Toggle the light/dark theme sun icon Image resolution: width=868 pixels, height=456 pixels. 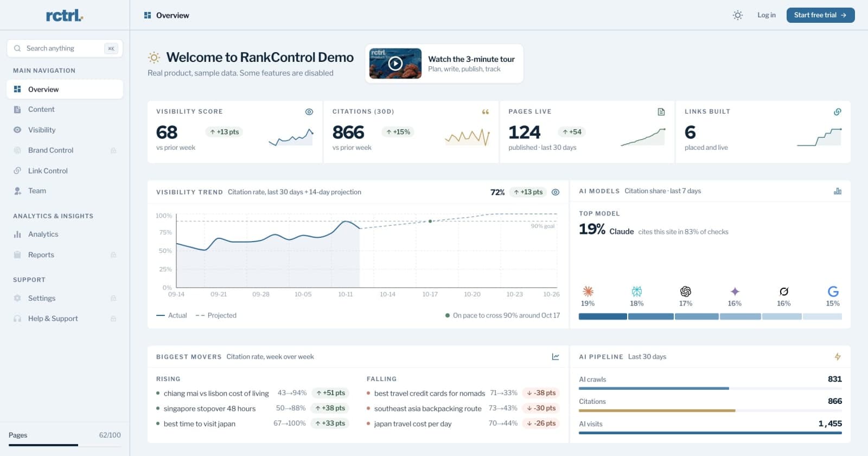pyautogui.click(x=737, y=15)
